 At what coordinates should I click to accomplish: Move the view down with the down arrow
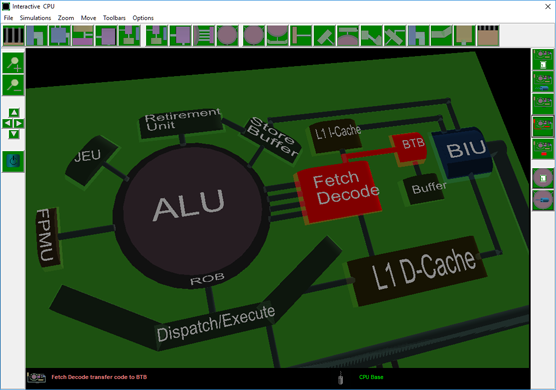[x=14, y=134]
